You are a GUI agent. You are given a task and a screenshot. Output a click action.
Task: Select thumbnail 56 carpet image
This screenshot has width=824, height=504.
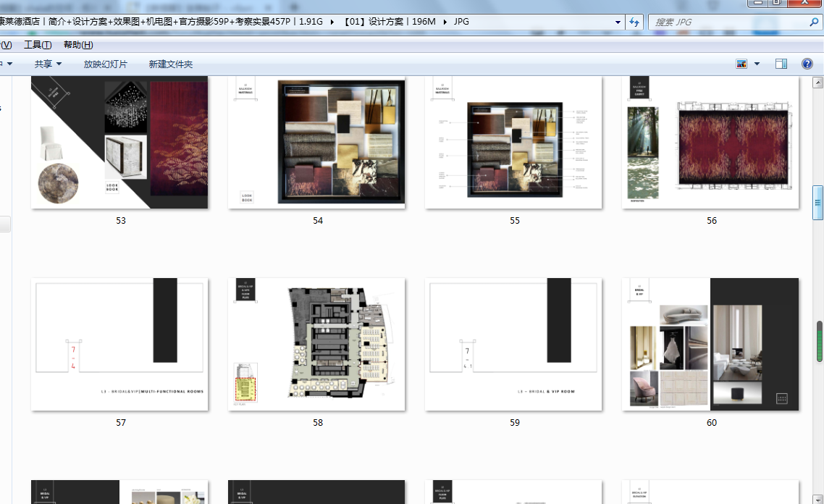710,143
